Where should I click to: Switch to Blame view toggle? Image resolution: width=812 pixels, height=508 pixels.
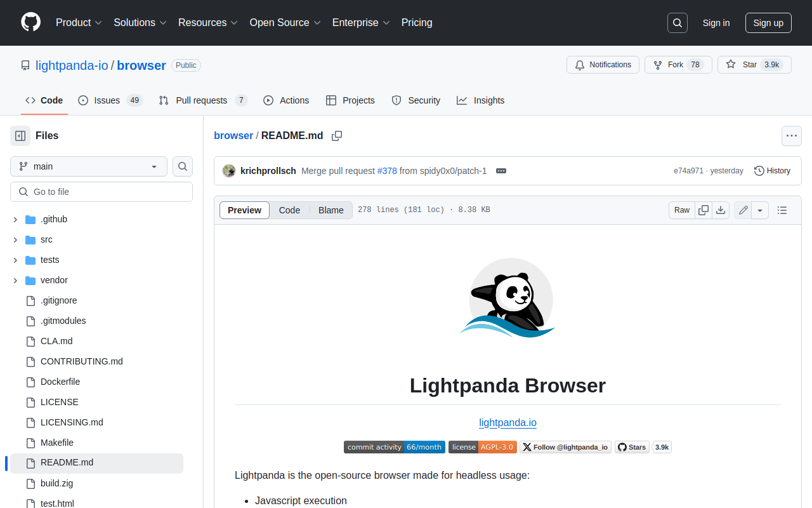click(x=331, y=210)
